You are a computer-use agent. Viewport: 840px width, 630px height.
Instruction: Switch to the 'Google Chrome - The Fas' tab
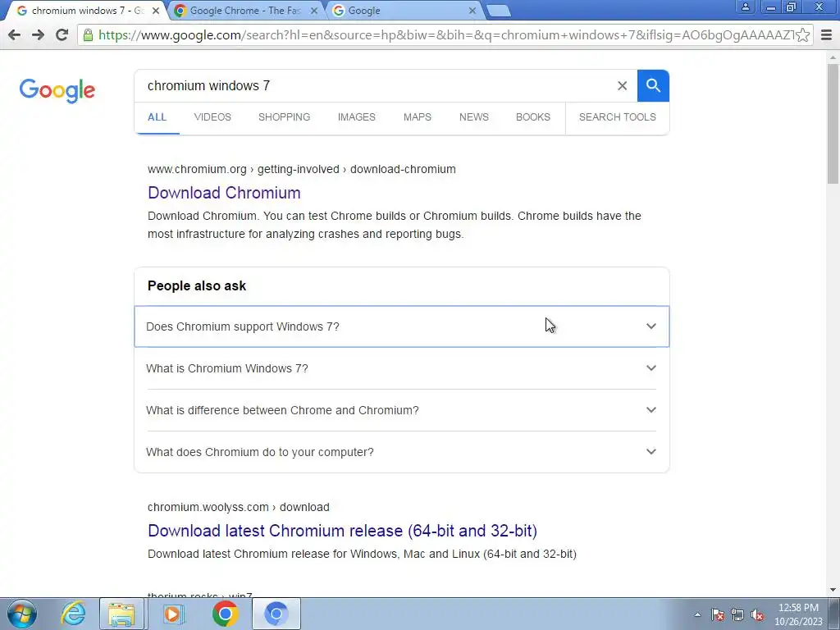[245, 11]
